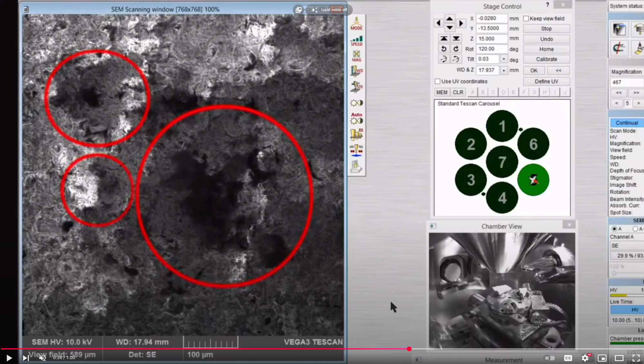
Task: Click Rot field showing 120.00
Action: pyautogui.click(x=492, y=49)
